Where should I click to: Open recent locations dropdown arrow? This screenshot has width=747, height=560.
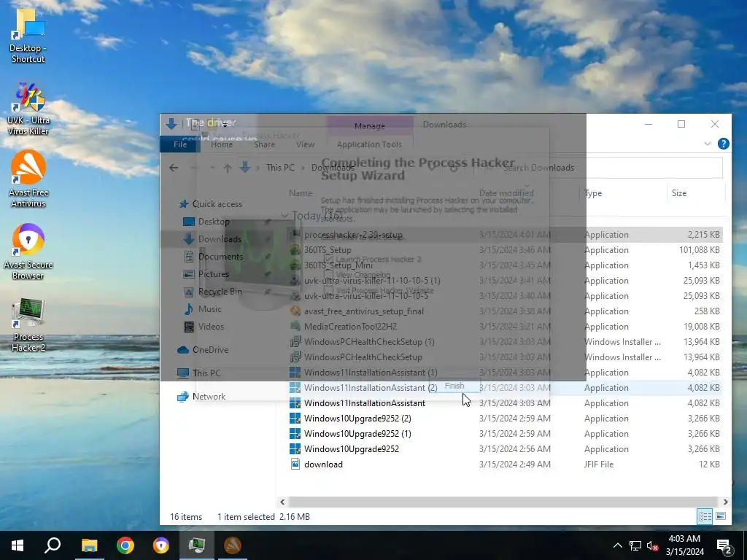tap(212, 168)
